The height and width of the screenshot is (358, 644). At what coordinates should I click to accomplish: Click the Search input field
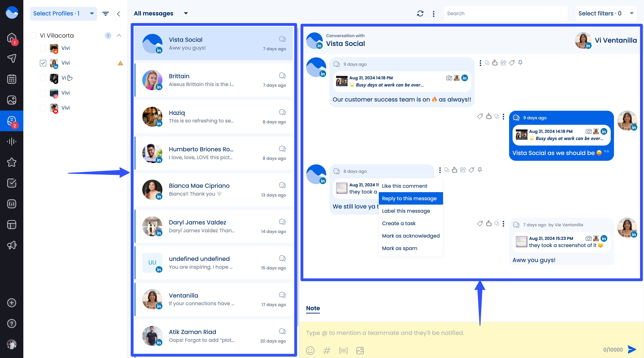[x=505, y=13]
